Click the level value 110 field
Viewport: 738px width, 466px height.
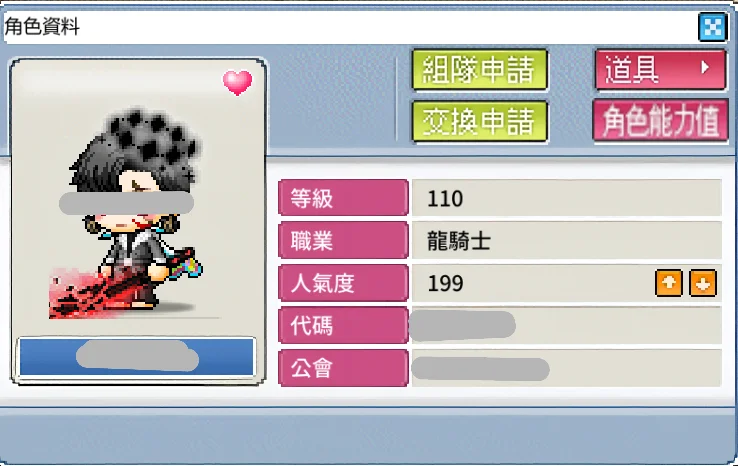[567, 198]
